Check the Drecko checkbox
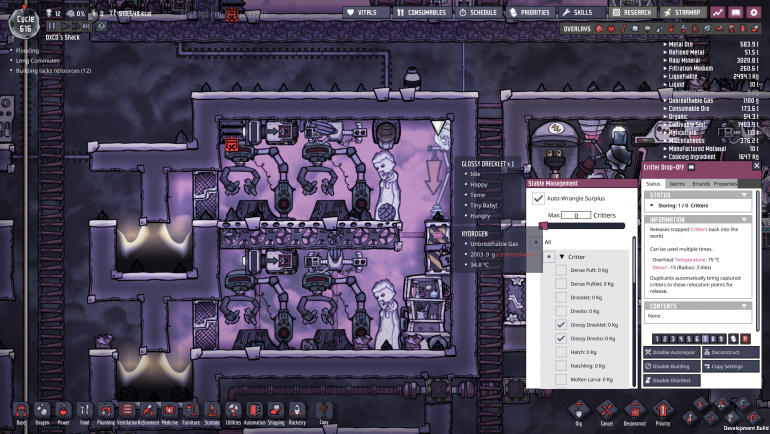 [x=561, y=311]
